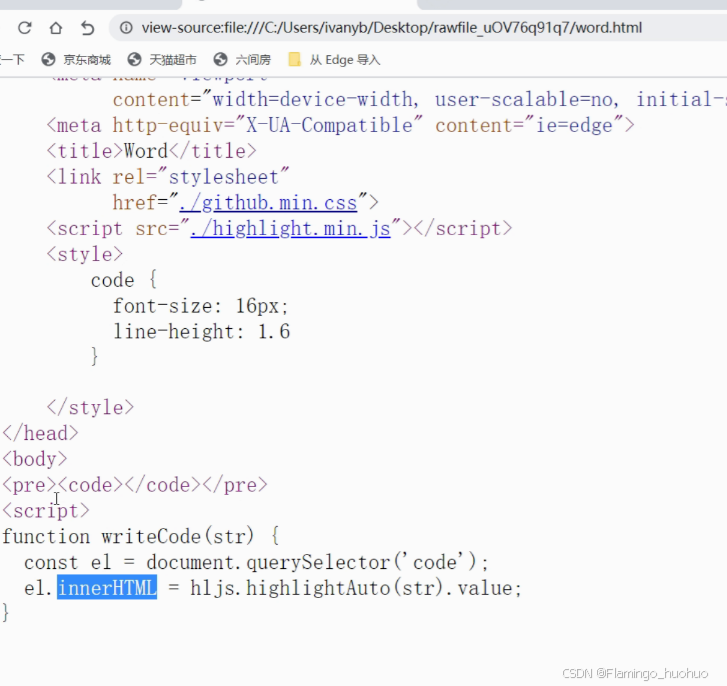
Task: Click the yellow folder icon of Edge import
Action: (x=294, y=60)
